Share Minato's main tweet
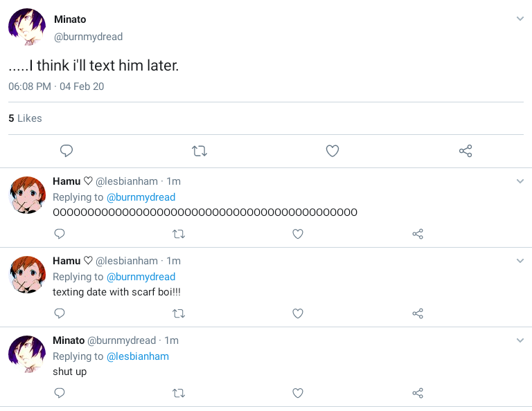Image resolution: width=532 pixels, height=411 pixels. coord(465,151)
